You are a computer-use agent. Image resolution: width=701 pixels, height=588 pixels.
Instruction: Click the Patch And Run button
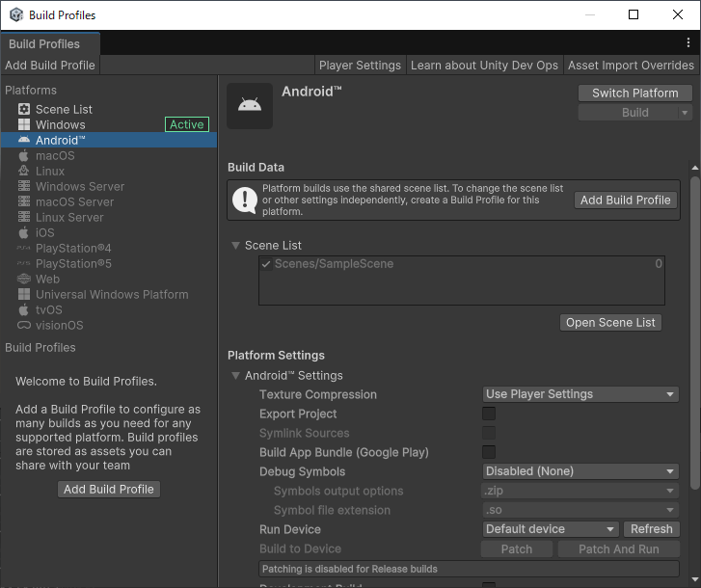coord(618,548)
